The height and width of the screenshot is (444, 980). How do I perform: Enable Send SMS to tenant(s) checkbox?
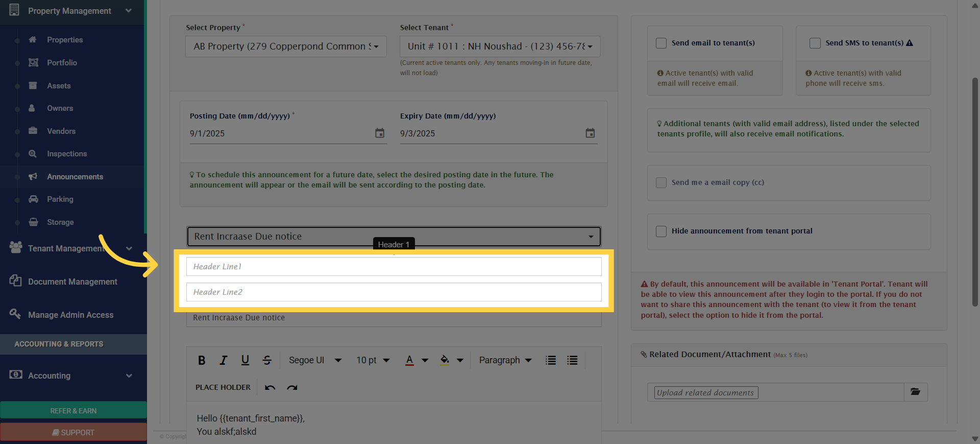click(815, 43)
